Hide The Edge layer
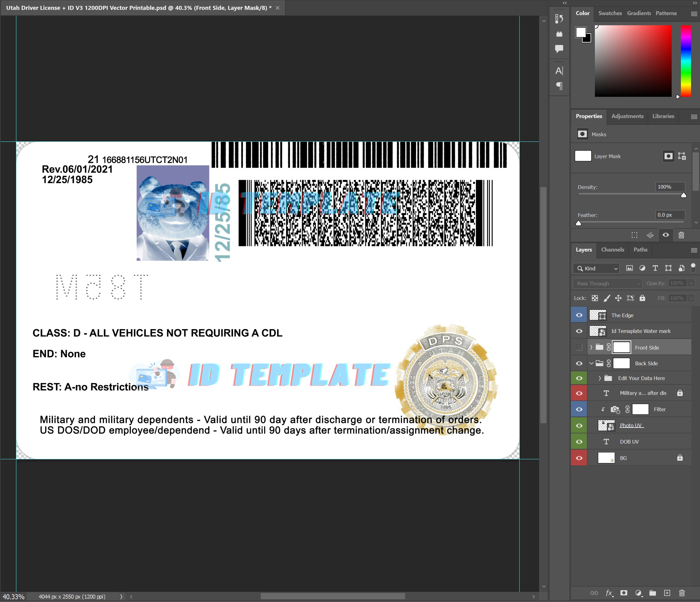Image resolution: width=700 pixels, height=602 pixels. click(x=579, y=315)
